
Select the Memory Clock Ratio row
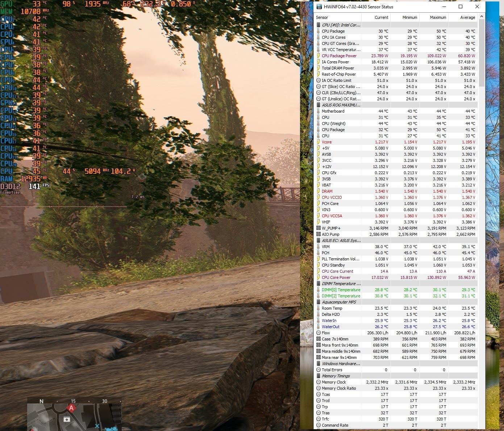[x=396, y=388]
